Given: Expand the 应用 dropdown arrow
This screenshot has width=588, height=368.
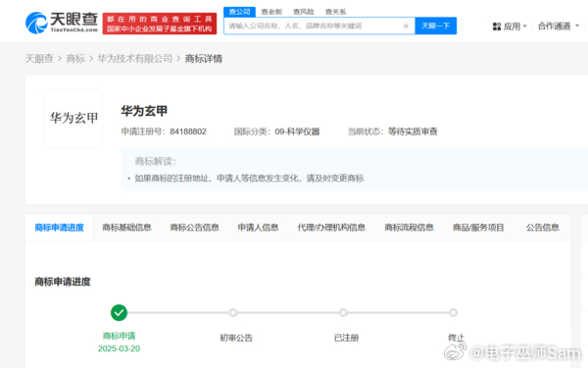Looking at the screenshot, I should point(524,26).
